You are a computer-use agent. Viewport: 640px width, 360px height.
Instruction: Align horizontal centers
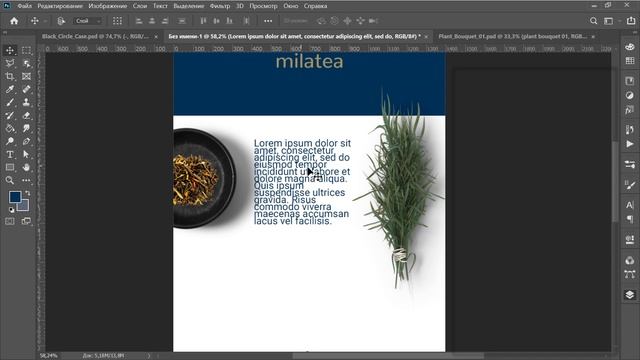point(152,21)
